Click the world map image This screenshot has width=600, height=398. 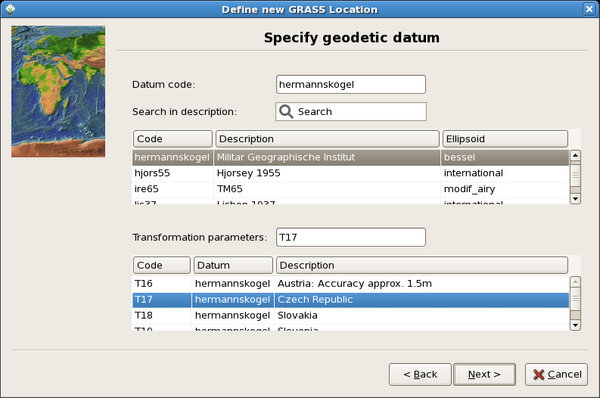click(x=58, y=91)
